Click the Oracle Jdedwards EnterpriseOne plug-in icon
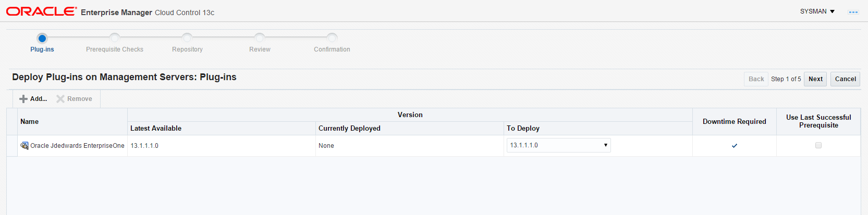 point(25,145)
